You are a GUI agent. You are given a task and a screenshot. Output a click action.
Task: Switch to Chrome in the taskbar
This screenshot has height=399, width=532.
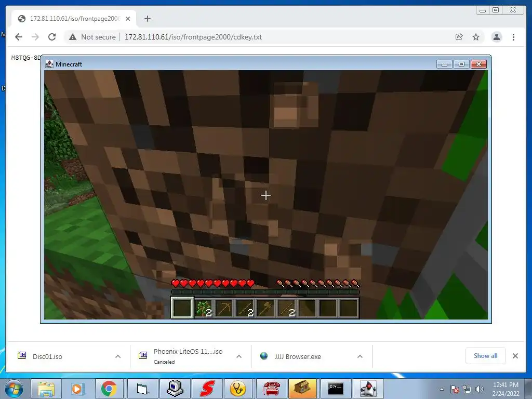[109, 389]
